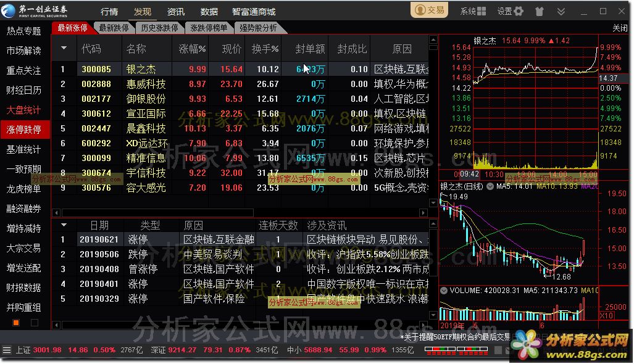The width and height of the screenshot is (634, 364).
Task: Click the 系统 grid icon
Action: [481, 11]
